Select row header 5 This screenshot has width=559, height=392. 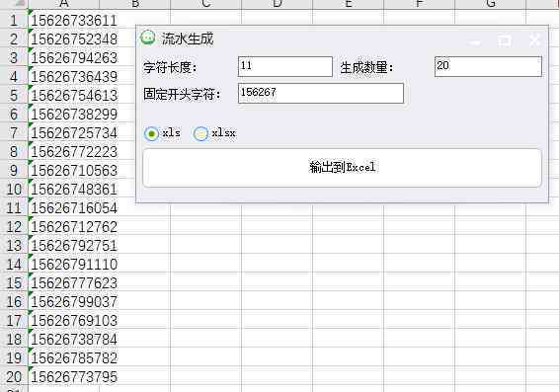click(14, 95)
